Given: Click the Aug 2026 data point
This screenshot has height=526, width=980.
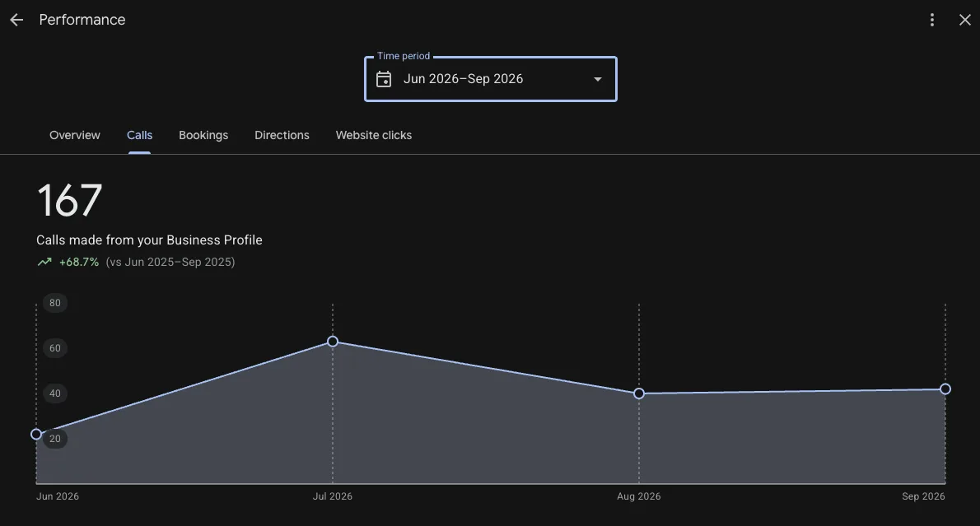Looking at the screenshot, I should (639, 393).
